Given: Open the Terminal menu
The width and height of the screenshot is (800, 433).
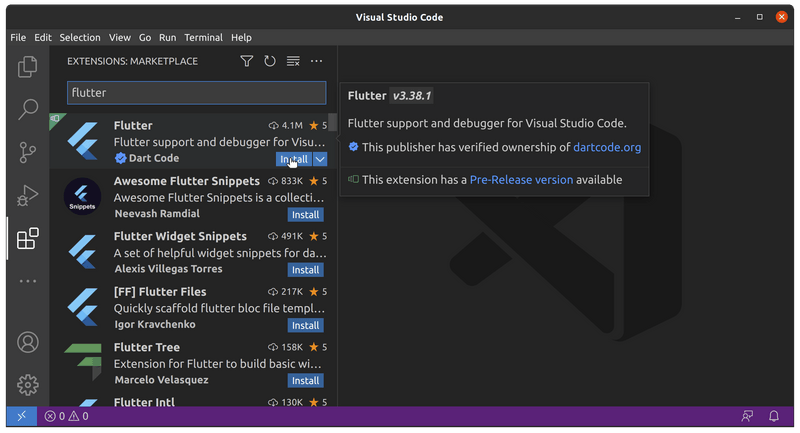Looking at the screenshot, I should [x=203, y=37].
